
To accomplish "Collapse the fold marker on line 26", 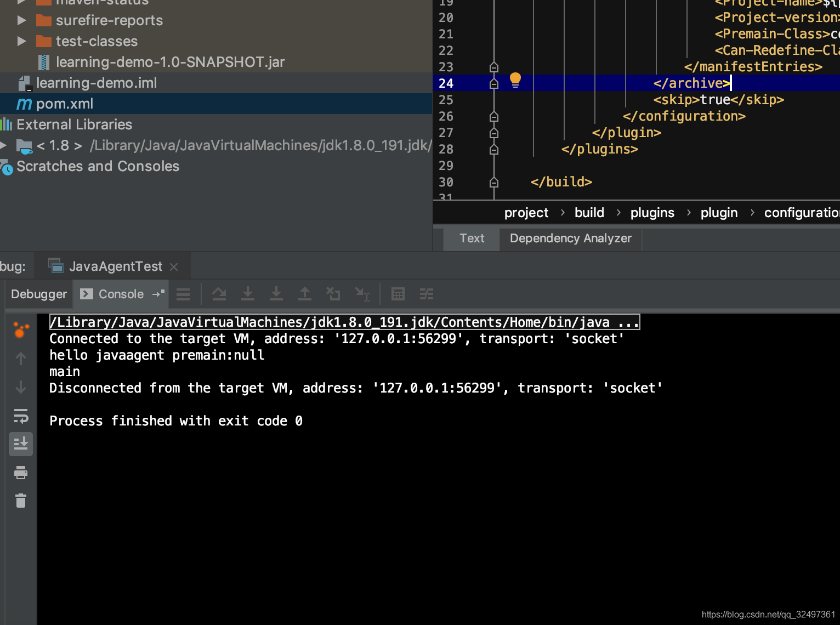I will point(494,116).
